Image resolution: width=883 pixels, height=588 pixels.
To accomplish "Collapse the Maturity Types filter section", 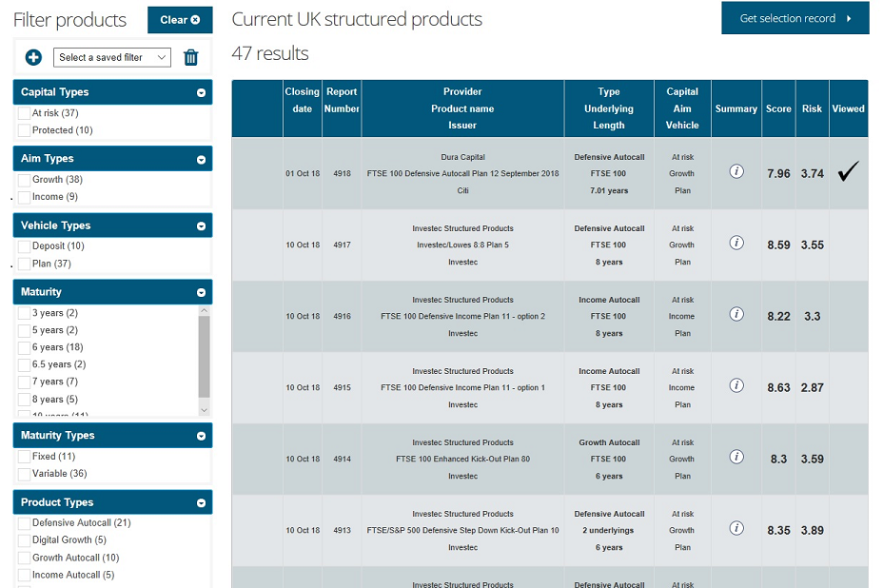I will pyautogui.click(x=201, y=436).
